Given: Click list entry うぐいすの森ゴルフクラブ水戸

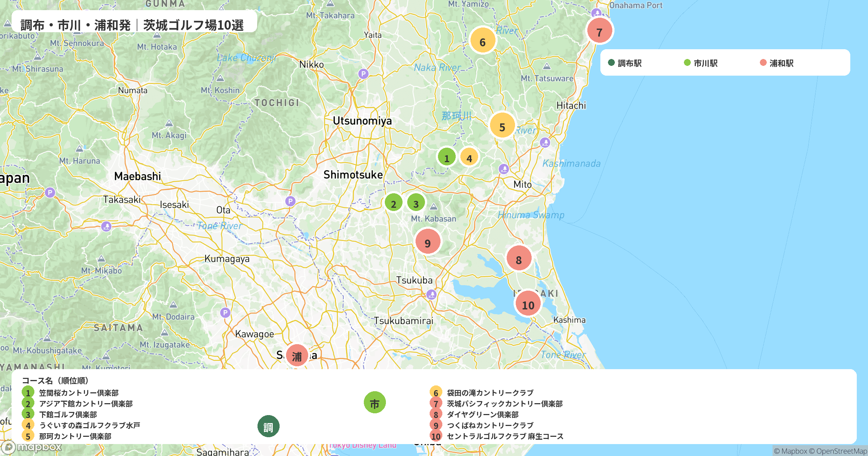Looking at the screenshot, I should pos(90,425).
